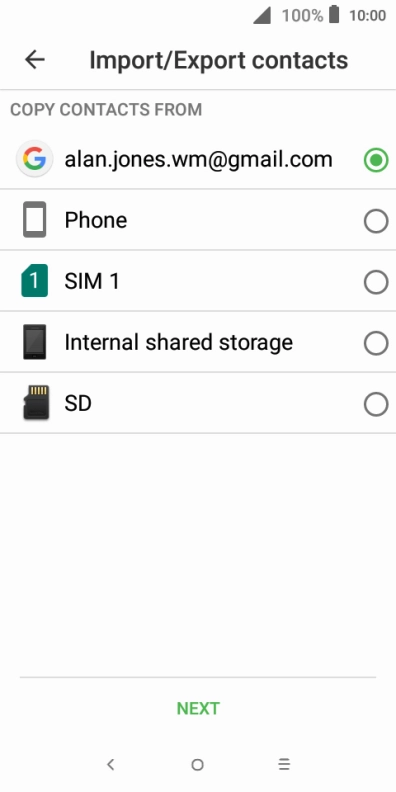Choose the SD list entry label

point(78,404)
